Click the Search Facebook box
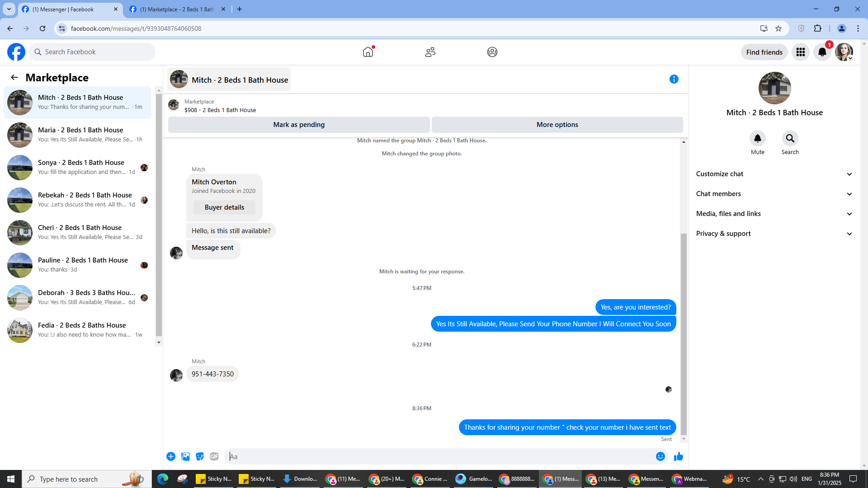The height and width of the screenshot is (488, 868). pos(92,52)
